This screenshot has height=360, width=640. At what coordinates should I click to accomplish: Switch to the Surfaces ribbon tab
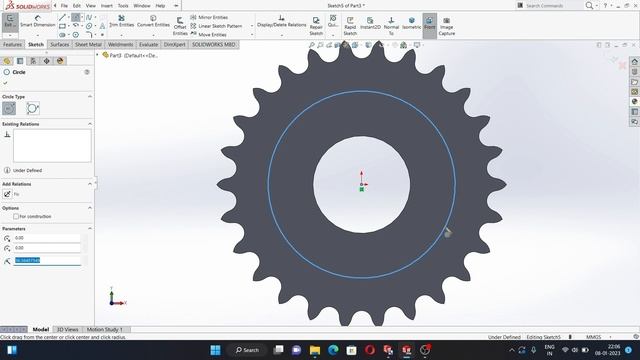60,44
